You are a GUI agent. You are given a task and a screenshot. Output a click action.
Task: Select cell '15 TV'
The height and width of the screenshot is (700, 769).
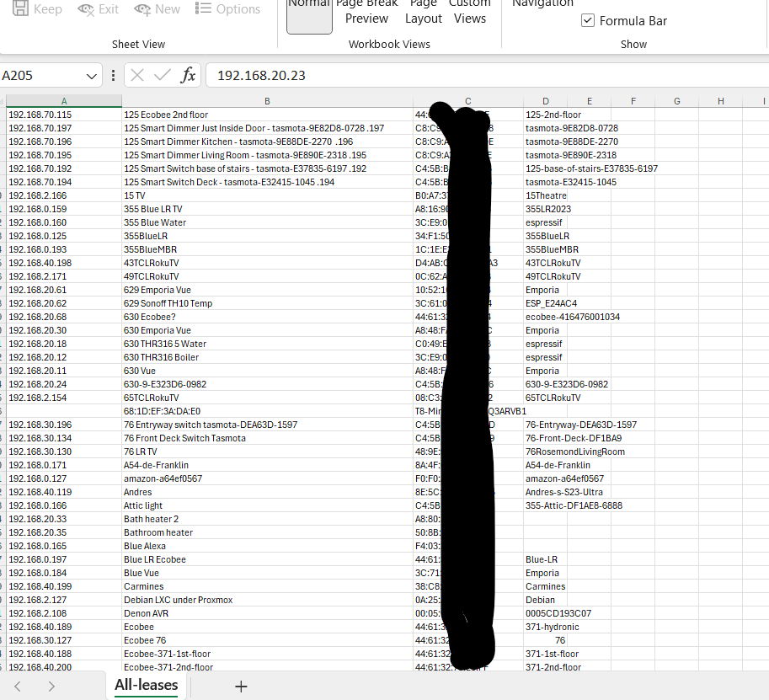tap(267, 195)
